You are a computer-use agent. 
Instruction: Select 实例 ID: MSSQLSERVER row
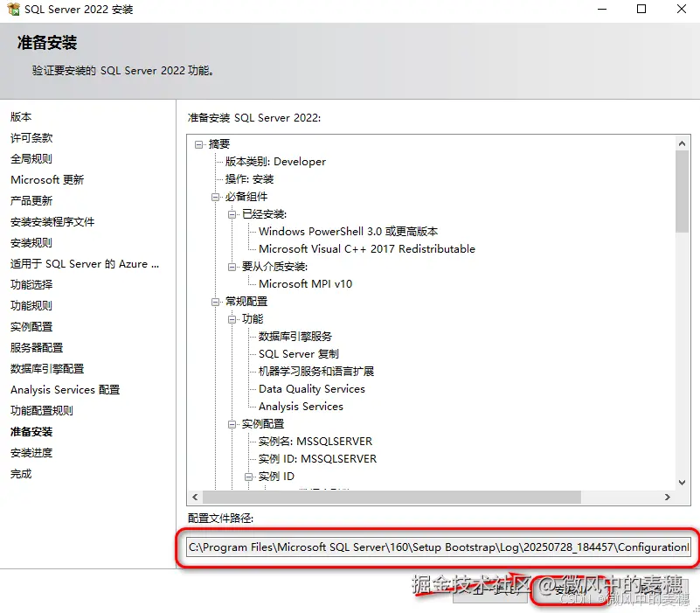pos(317,459)
